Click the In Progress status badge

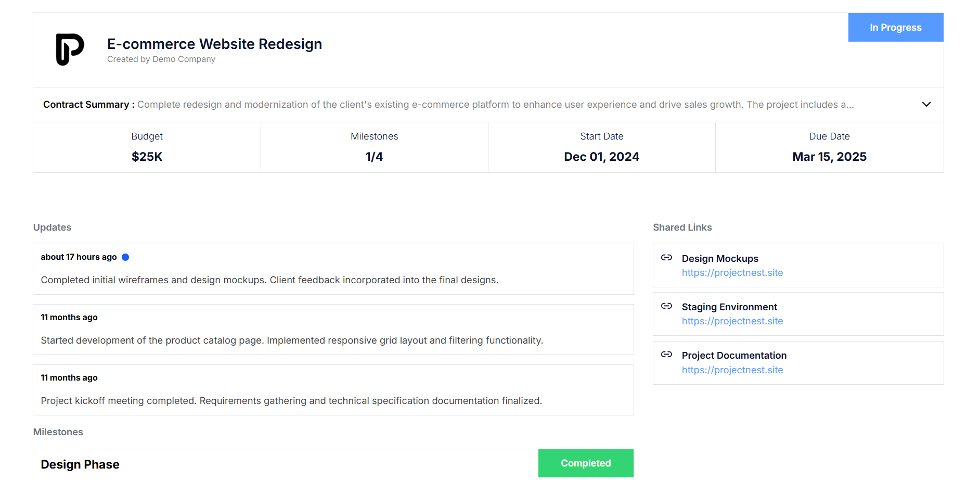pyautogui.click(x=895, y=28)
